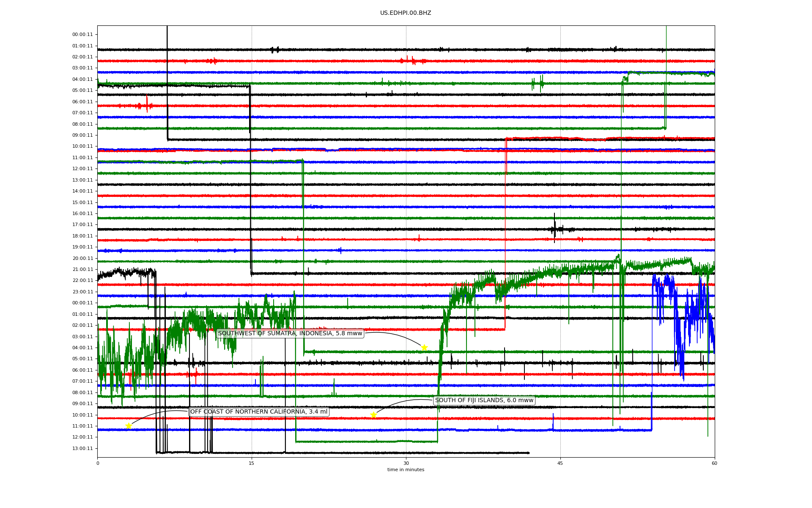Click the 17:00:11 time row label
The image size is (812, 508).
coord(82,225)
